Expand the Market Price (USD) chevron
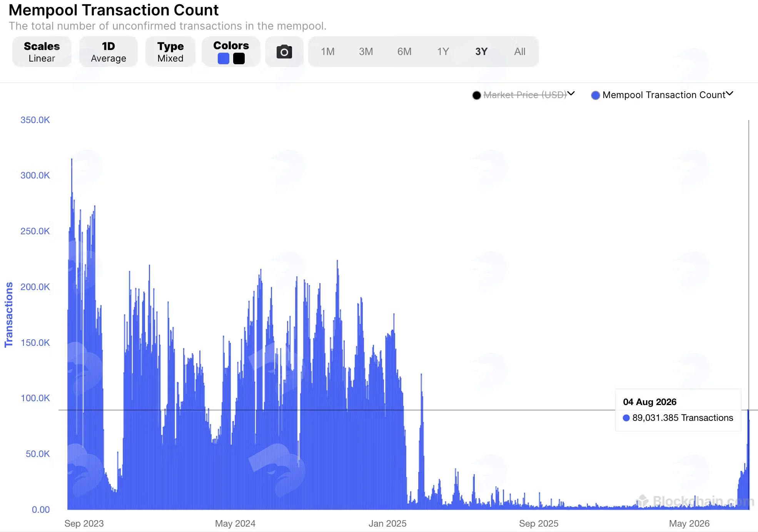This screenshot has height=532, width=758. tap(571, 93)
